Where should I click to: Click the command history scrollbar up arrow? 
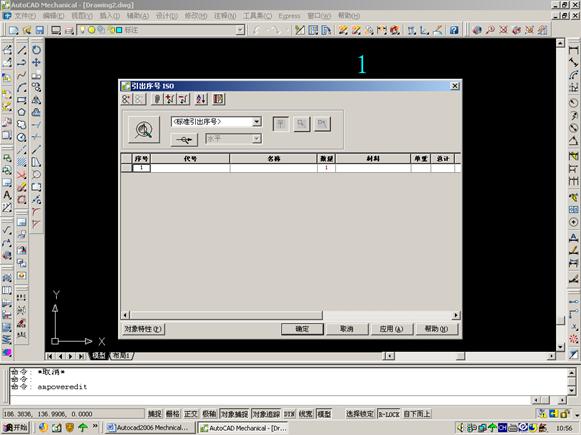pos(572,373)
